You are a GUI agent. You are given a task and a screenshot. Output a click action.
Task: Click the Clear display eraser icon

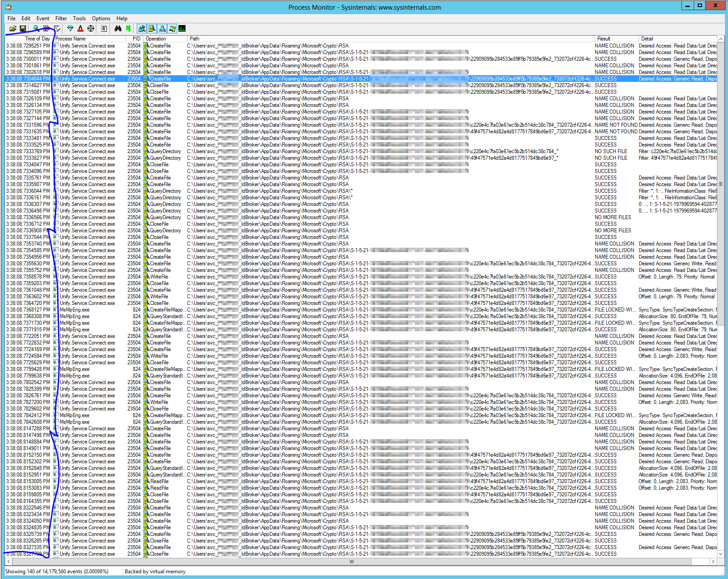point(57,29)
